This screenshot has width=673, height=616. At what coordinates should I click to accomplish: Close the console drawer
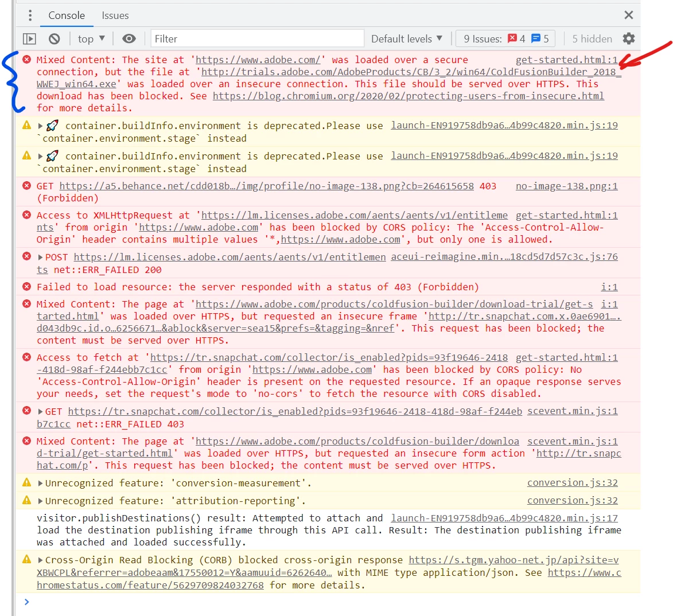pos(629,15)
